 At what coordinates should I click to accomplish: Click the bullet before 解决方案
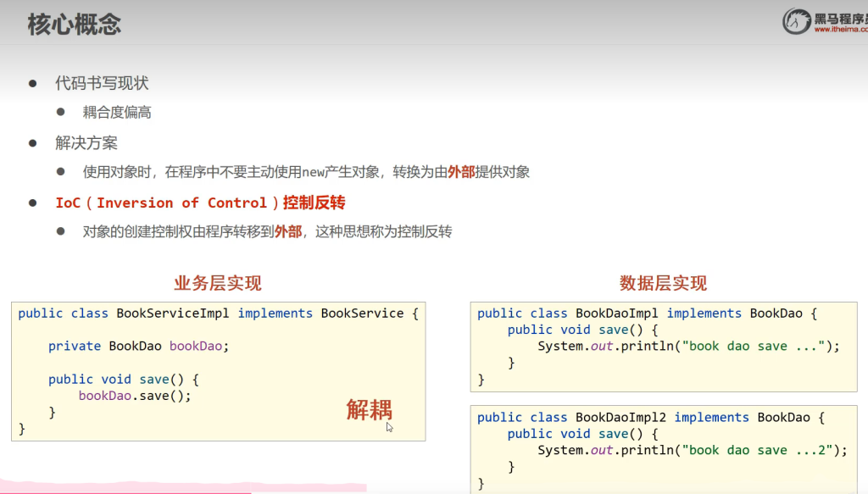pos(33,142)
